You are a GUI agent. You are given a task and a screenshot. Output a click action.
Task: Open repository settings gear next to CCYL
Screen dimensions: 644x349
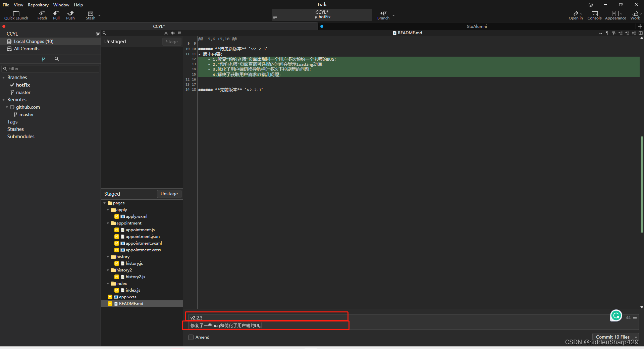coord(98,34)
